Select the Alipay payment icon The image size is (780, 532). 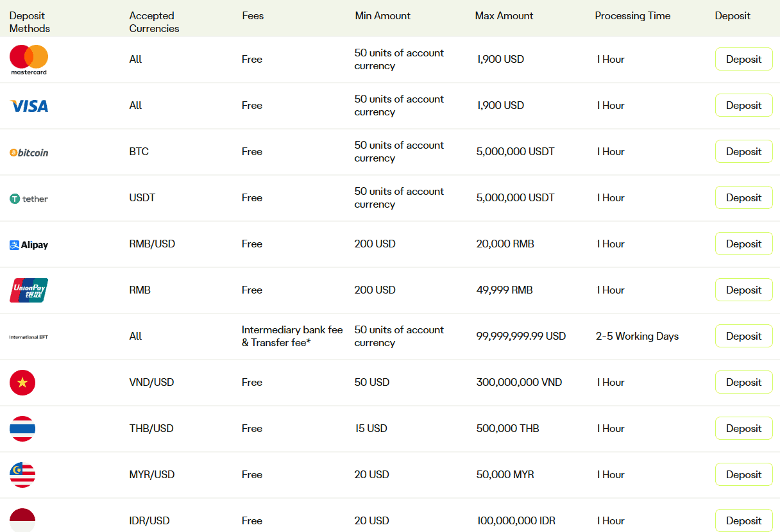28,244
